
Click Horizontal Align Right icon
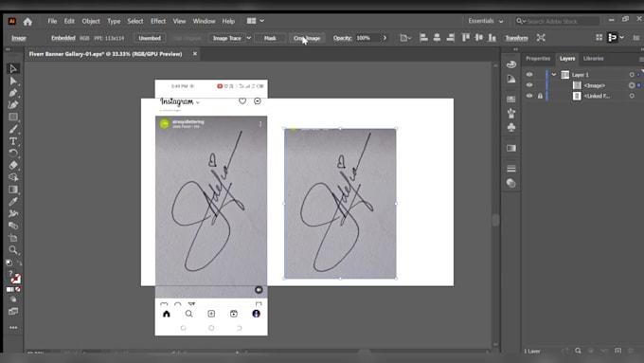point(451,38)
